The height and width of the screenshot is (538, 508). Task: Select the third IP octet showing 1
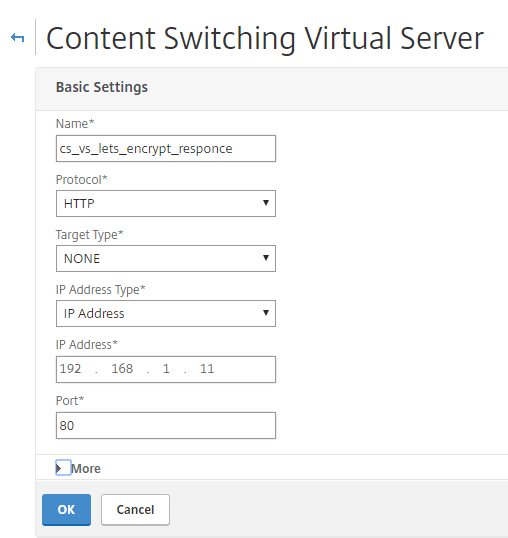tap(166, 369)
